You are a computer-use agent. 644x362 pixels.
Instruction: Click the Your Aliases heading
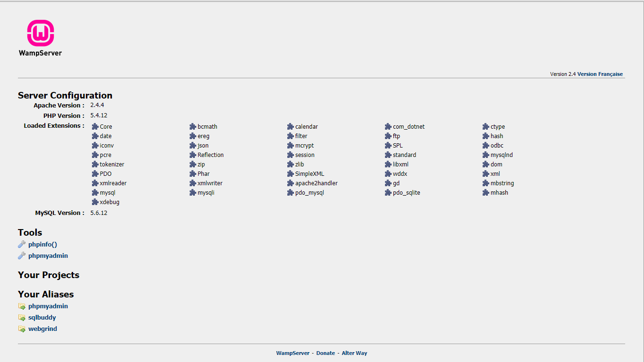pos(46,294)
